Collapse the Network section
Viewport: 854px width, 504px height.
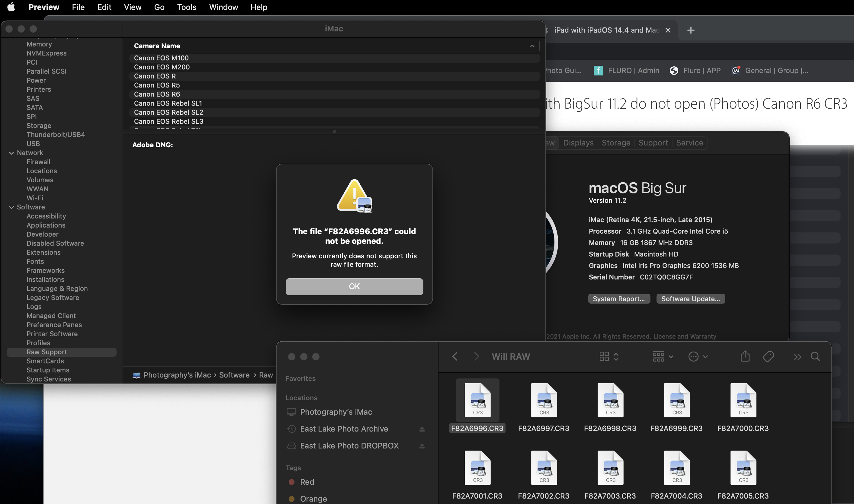click(11, 153)
